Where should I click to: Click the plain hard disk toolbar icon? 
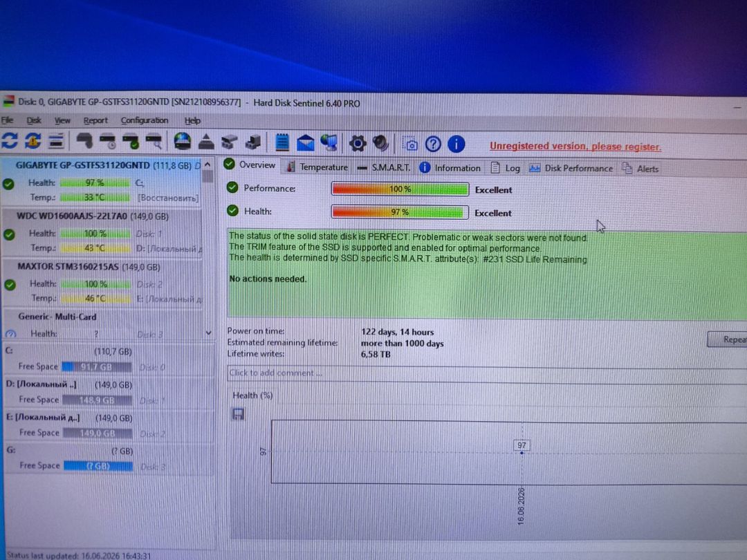tap(84, 141)
